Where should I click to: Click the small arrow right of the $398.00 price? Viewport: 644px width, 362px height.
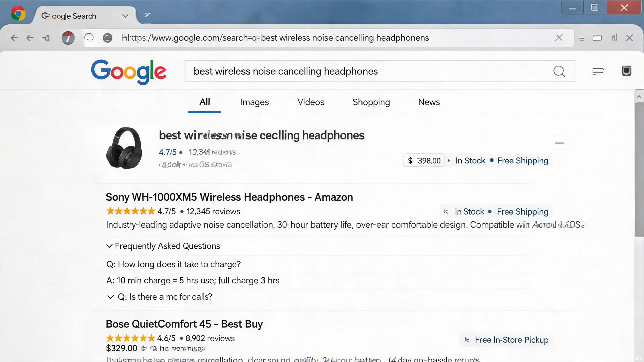(x=449, y=160)
